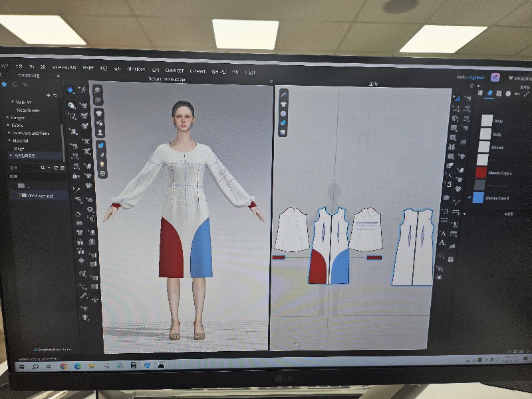This screenshot has height=399, width=532.
Task: Click the blue star favorites icon
Action: (x=4, y=84)
